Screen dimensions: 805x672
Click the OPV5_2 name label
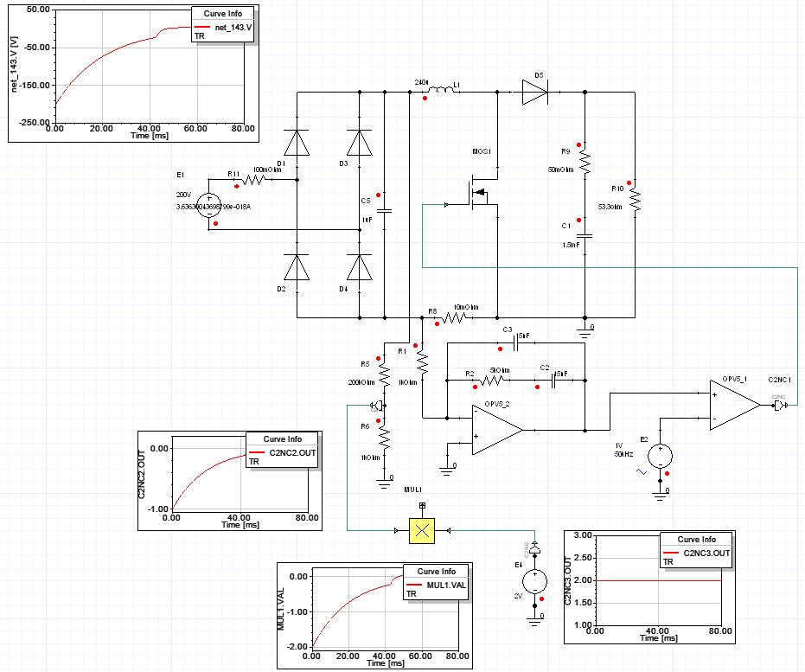(497, 404)
